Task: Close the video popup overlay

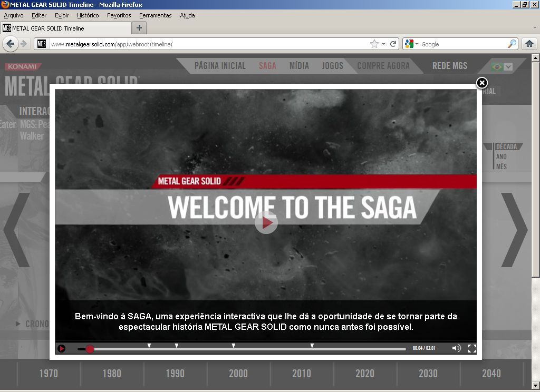Action: (x=481, y=83)
